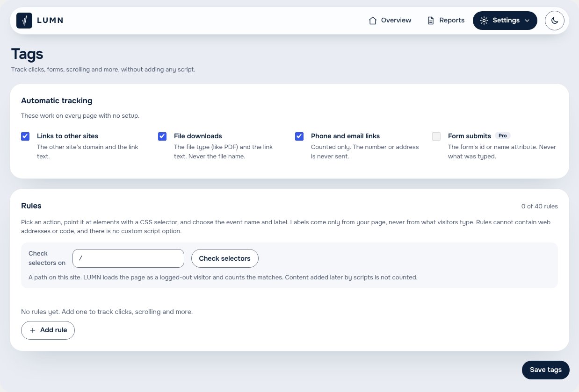Click 'Counted only' description text
This screenshot has width=579, height=392.
pyautogui.click(x=365, y=152)
